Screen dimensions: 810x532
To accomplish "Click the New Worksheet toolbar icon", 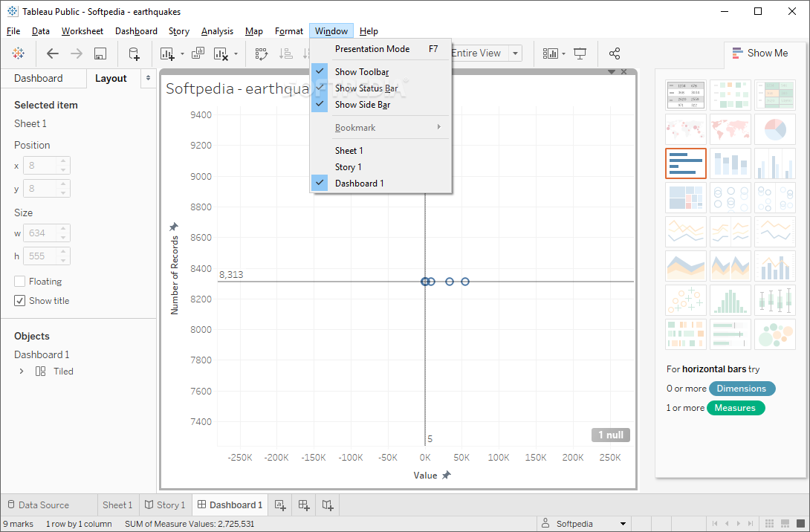I will [167, 53].
